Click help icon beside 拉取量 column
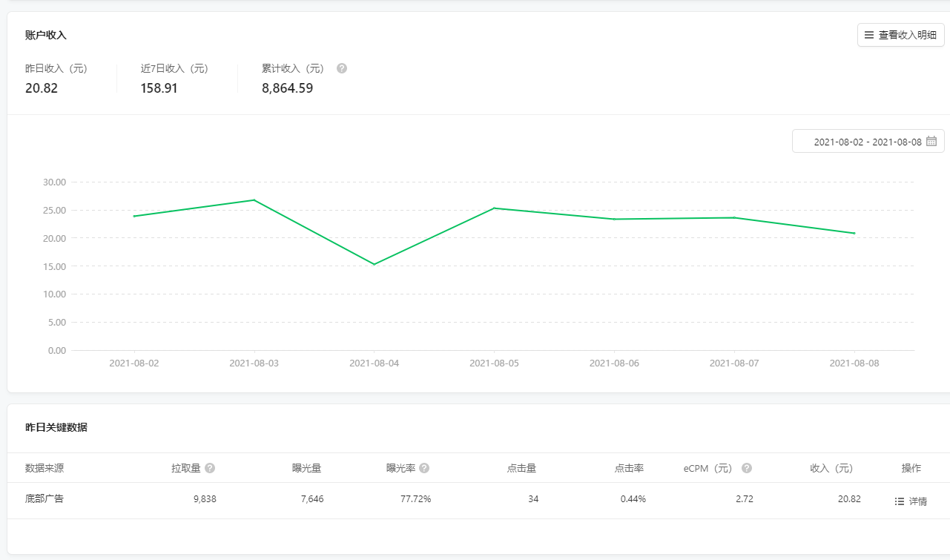The image size is (950, 560). 210,468
